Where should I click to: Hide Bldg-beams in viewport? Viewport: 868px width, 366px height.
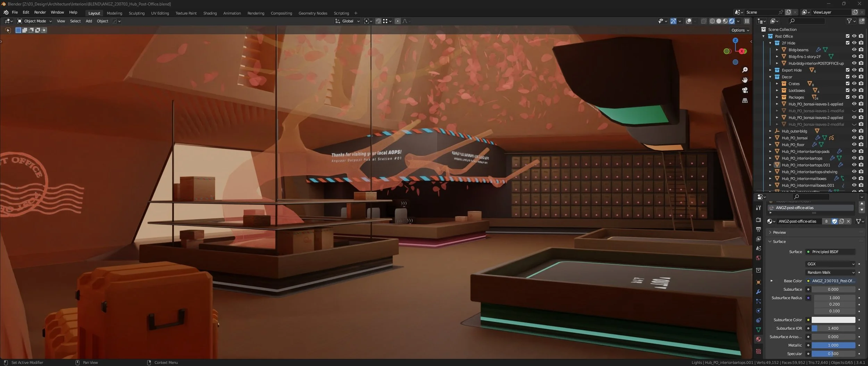(854, 50)
